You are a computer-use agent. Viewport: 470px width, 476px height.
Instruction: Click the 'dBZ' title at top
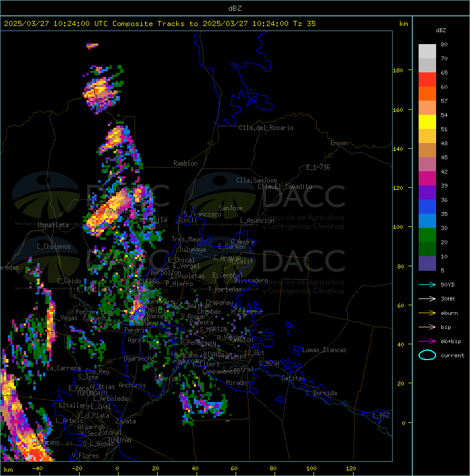pos(235,8)
